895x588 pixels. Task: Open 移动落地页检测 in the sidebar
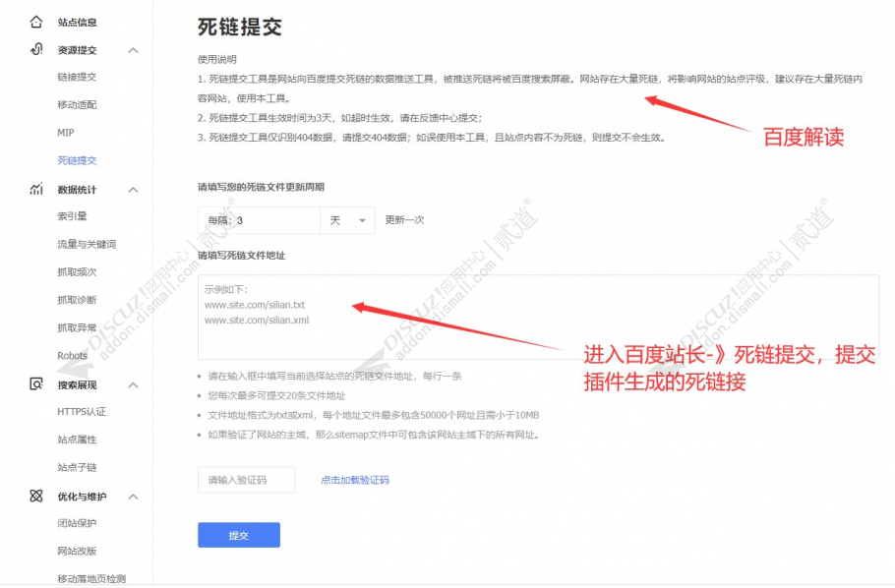(x=91, y=579)
